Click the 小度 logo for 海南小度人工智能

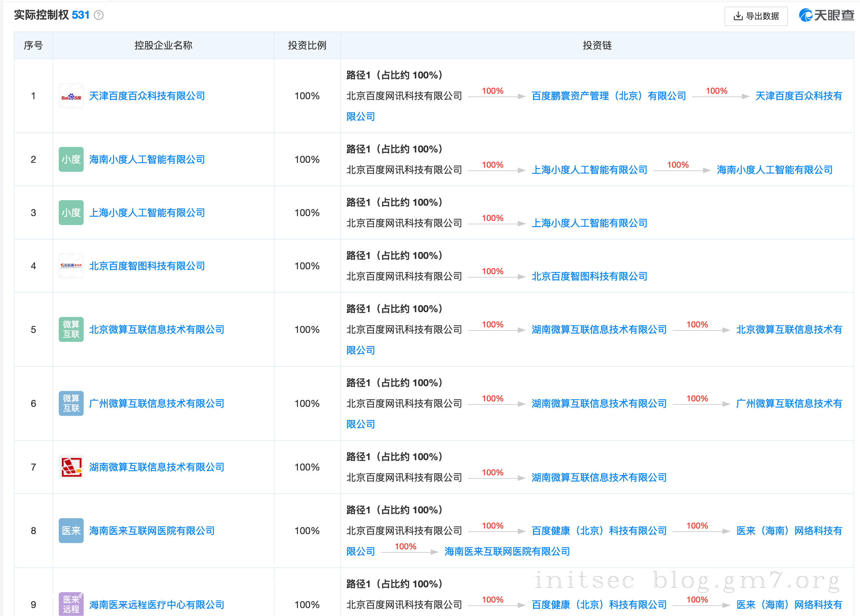(71, 159)
